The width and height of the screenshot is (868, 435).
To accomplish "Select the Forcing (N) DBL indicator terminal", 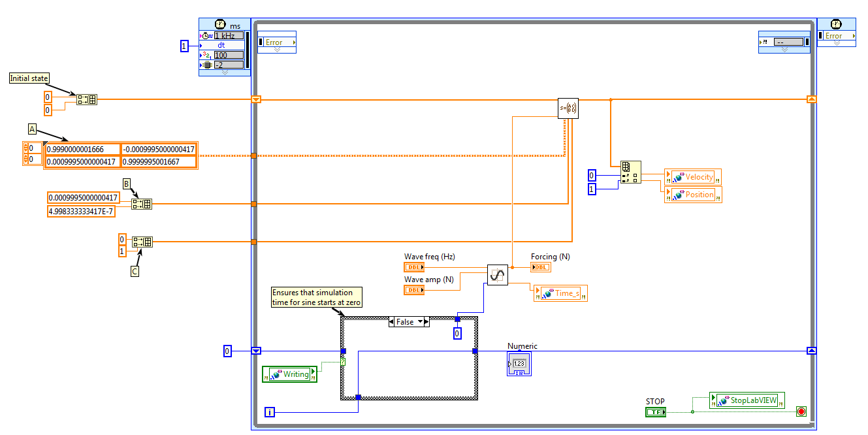I will click(541, 267).
